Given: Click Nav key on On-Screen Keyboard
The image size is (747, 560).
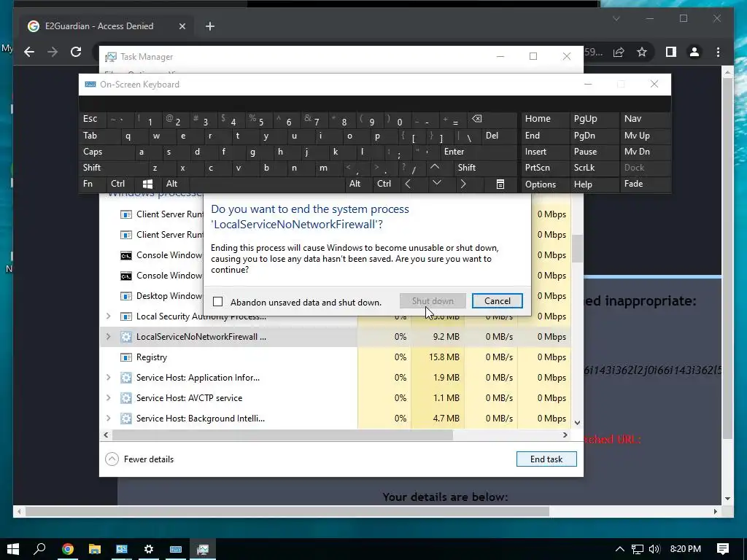Looking at the screenshot, I should [646, 119].
